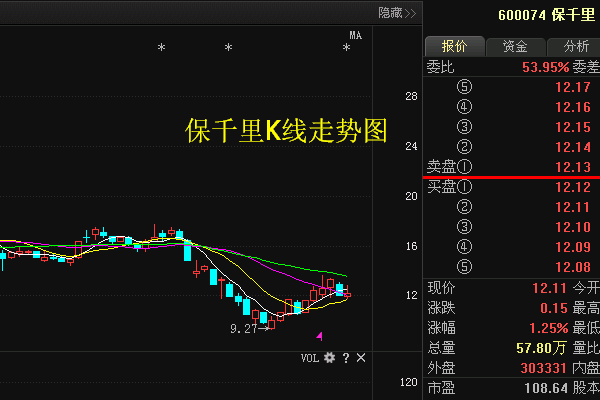Select 卖盘 level 1 price 12.13
600x400 pixels.
tap(573, 167)
